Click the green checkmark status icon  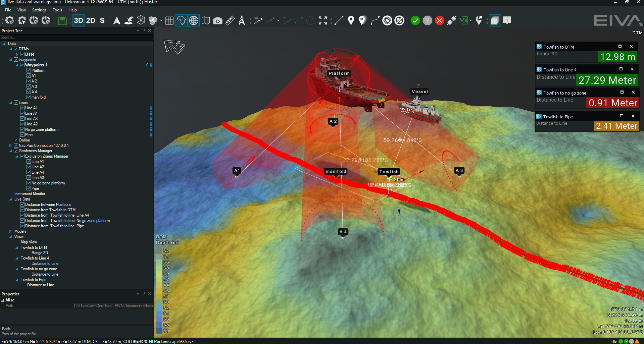click(415, 21)
